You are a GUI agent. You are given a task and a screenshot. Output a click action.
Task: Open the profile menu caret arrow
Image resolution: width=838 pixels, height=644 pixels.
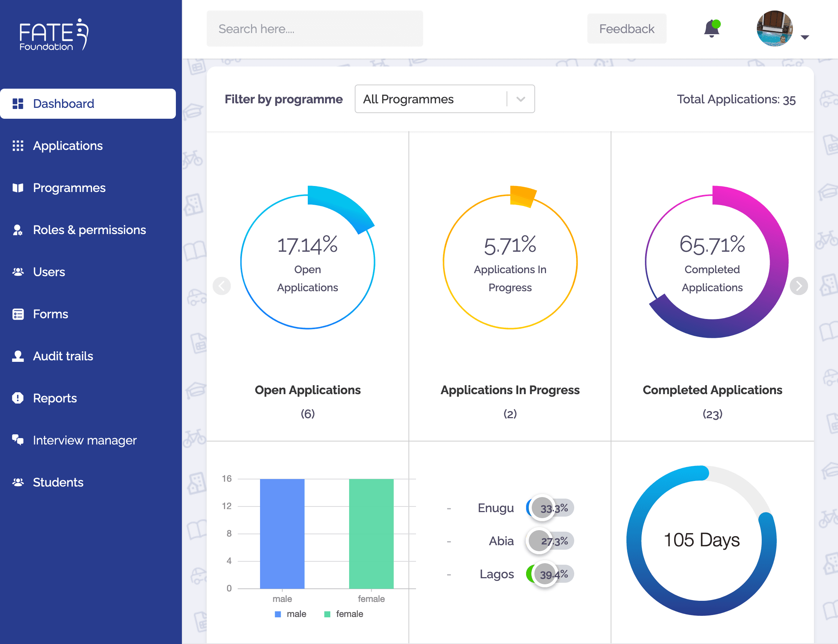tap(805, 37)
